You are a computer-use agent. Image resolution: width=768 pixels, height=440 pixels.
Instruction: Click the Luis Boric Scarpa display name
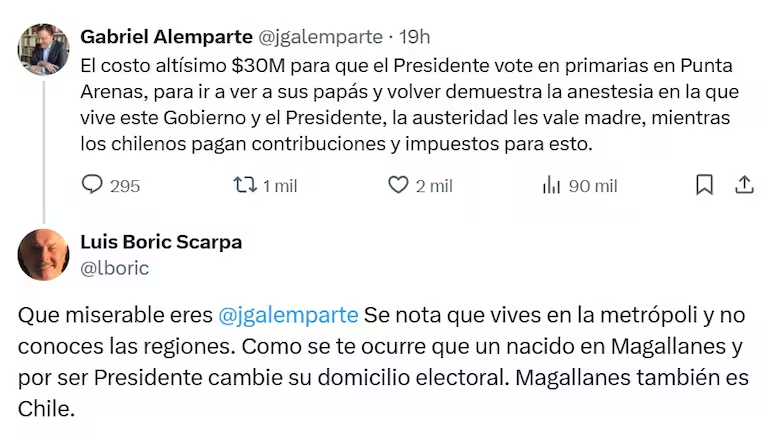click(160, 242)
